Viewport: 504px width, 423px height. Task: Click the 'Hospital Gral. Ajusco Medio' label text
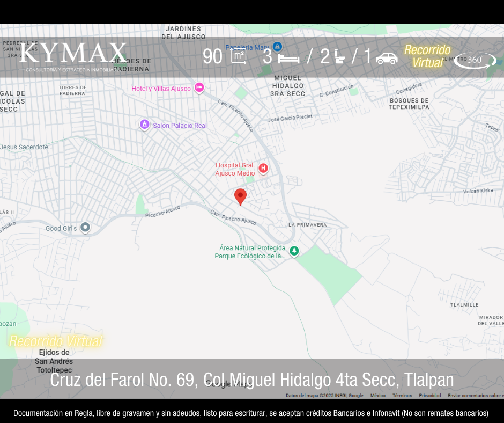coord(235,169)
